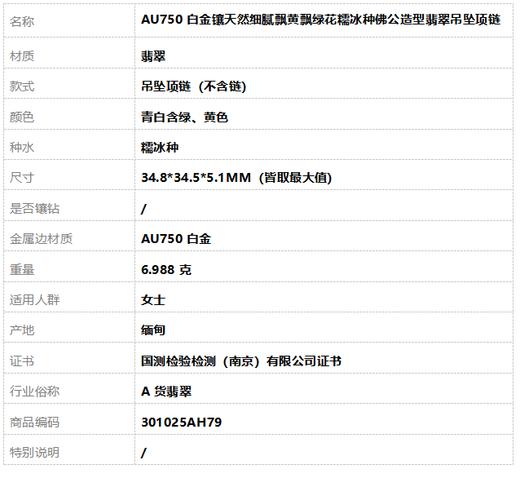Click the 是否镶钻 label
Screen dimensions: 520x478
pyautogui.click(x=34, y=208)
